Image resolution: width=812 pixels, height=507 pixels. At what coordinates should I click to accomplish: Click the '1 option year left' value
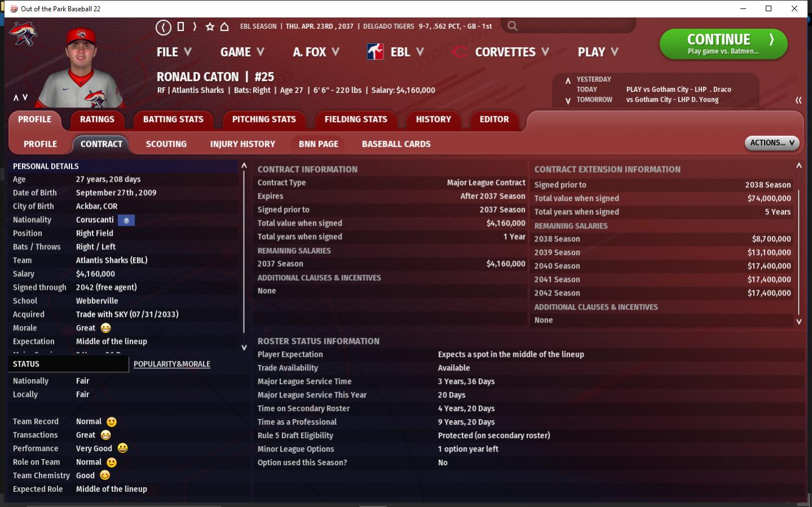click(x=468, y=449)
